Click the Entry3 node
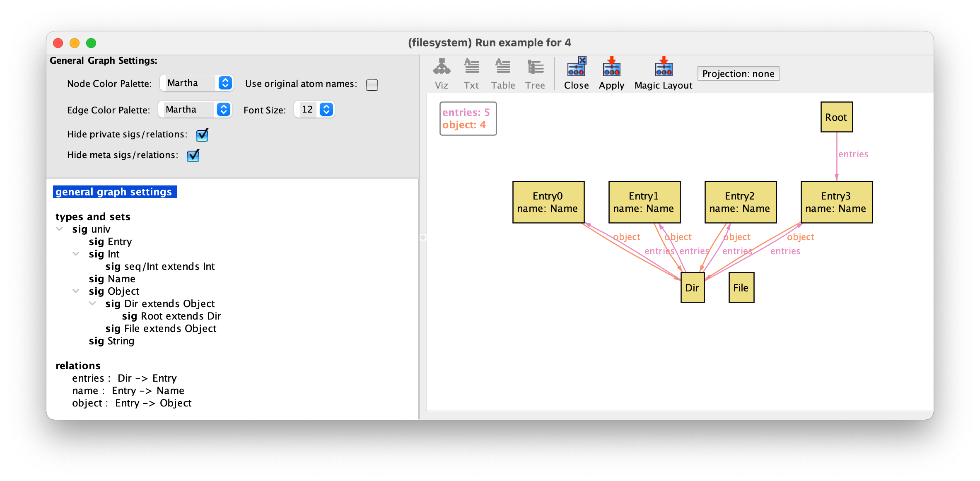980x481 pixels. click(x=836, y=202)
